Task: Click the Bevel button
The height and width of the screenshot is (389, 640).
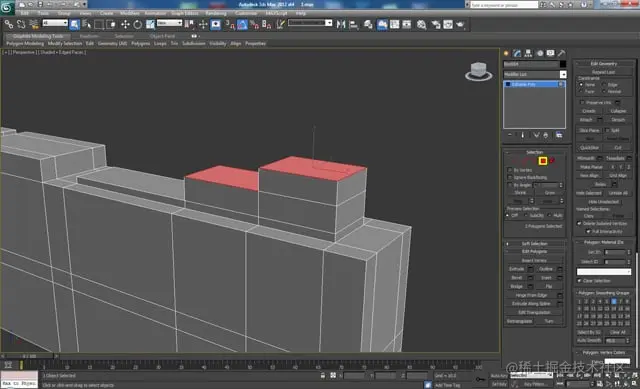Action: 517,278
